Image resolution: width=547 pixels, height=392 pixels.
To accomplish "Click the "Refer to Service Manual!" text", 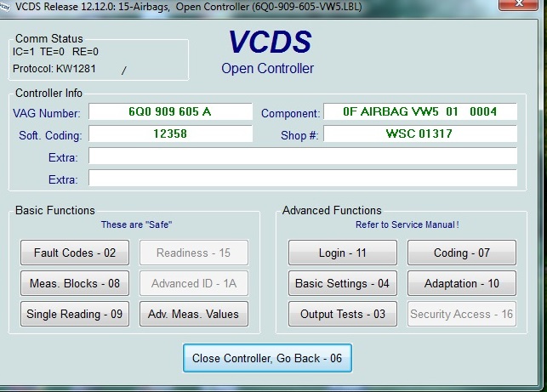I will point(407,224).
